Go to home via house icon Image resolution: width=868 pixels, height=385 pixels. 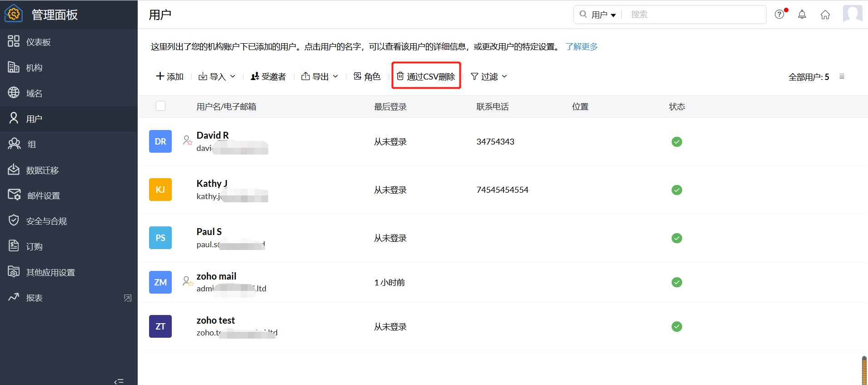(825, 15)
